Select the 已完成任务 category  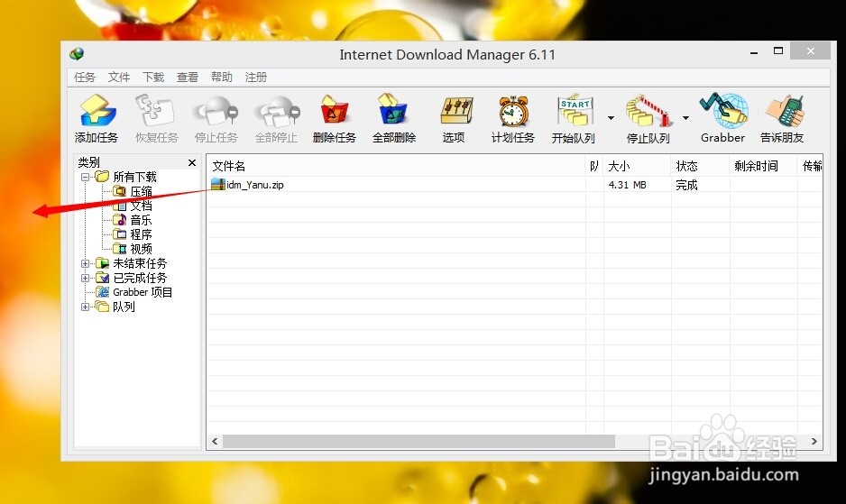click(x=141, y=278)
